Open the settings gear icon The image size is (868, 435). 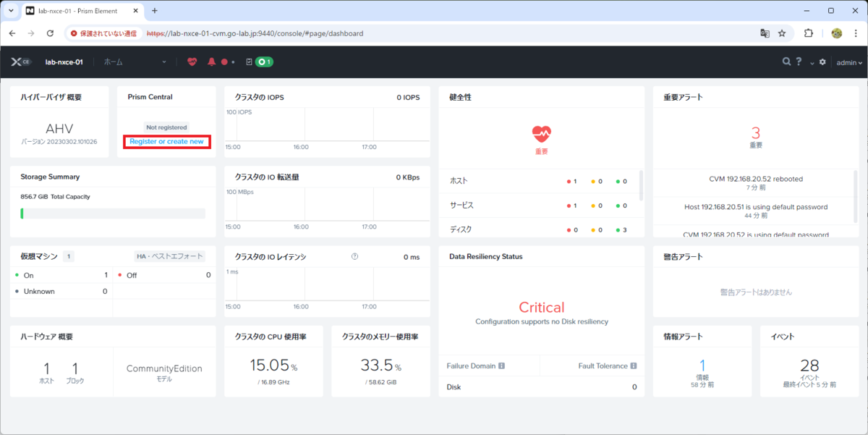[822, 62]
